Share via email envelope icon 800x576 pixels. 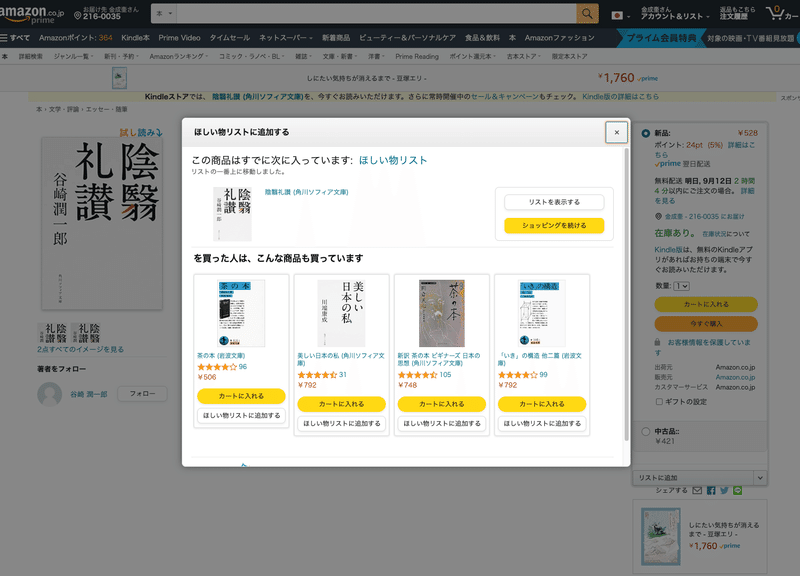click(x=697, y=490)
